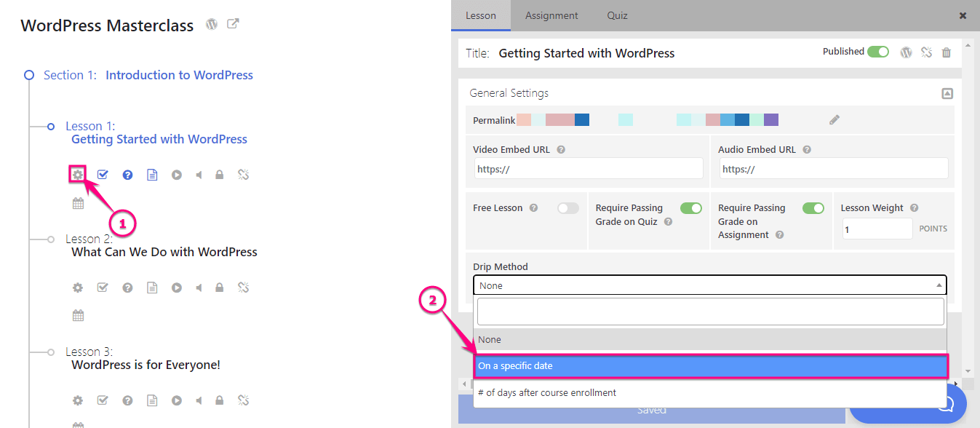Open settings gear for Lesson 3
This screenshot has width=980, height=428.
(x=78, y=400)
